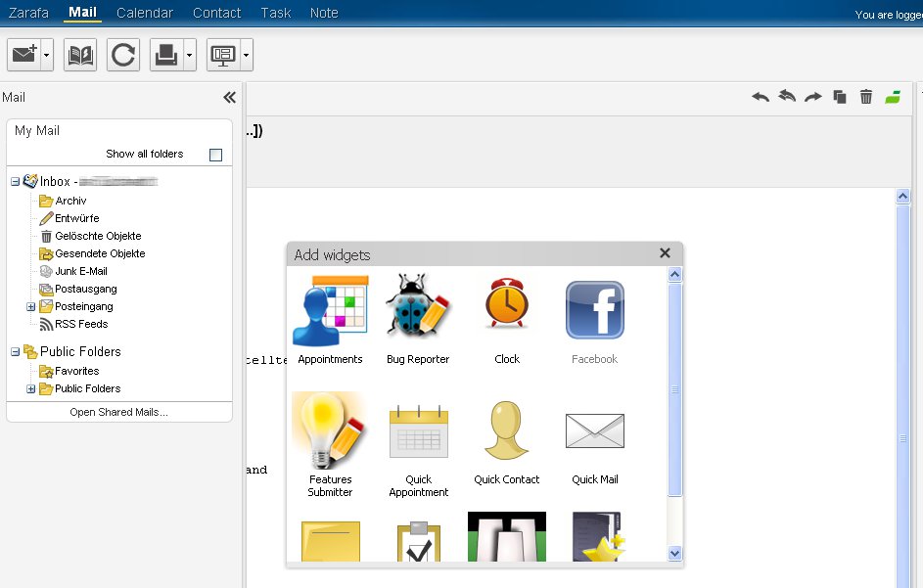The image size is (923, 588).
Task: Open the Junk E-Mail folder
Action: (81, 271)
